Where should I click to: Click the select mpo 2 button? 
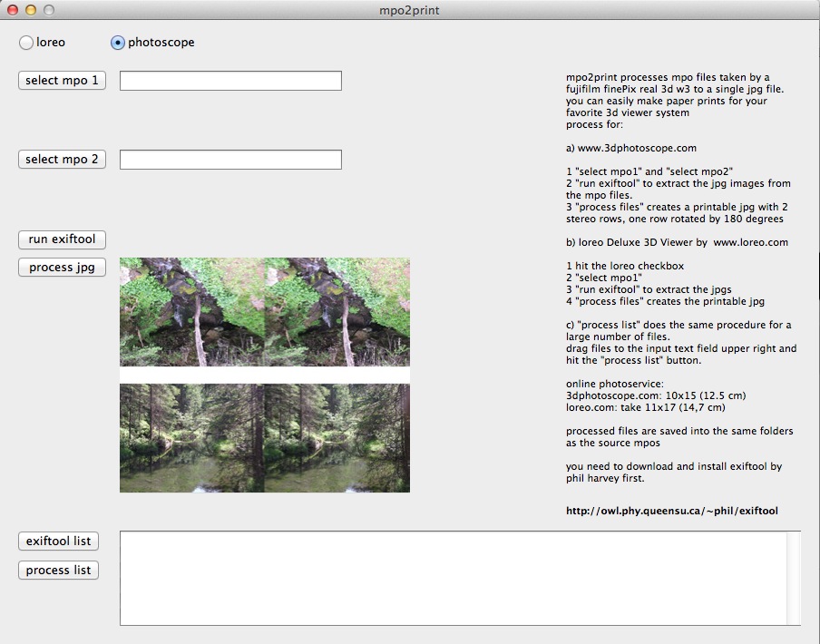pyautogui.click(x=62, y=160)
